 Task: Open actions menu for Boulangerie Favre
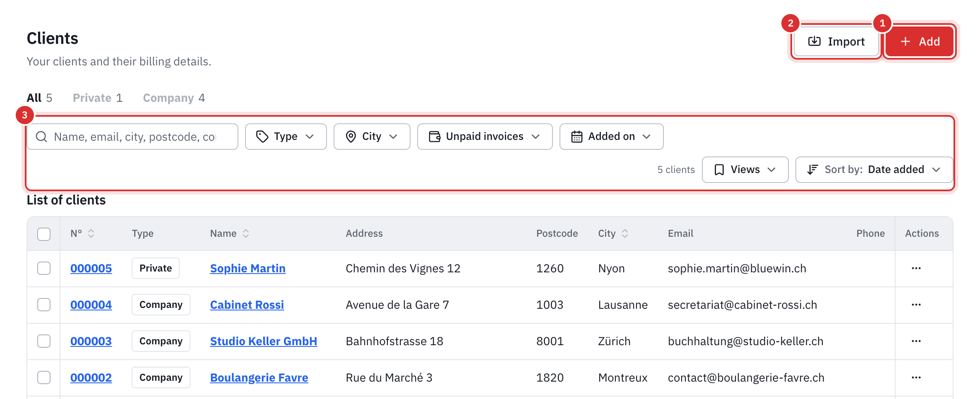point(916,377)
